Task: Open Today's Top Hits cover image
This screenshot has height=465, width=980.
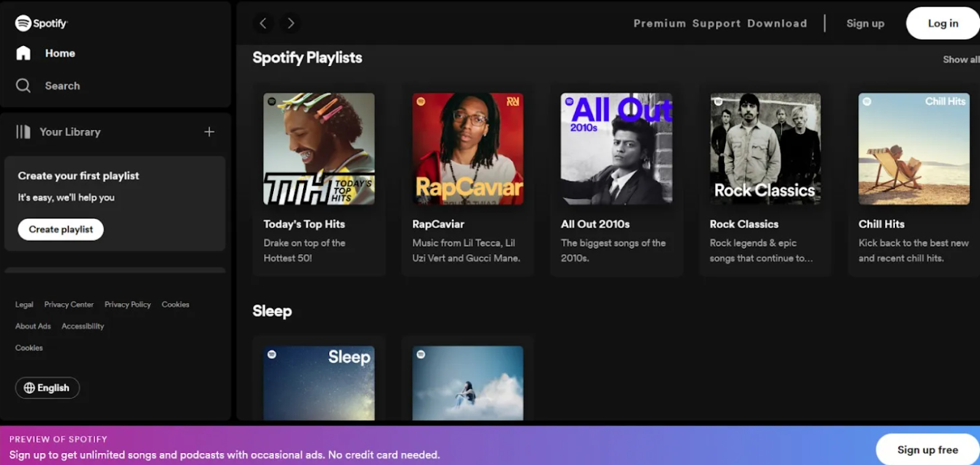Action: [x=319, y=149]
